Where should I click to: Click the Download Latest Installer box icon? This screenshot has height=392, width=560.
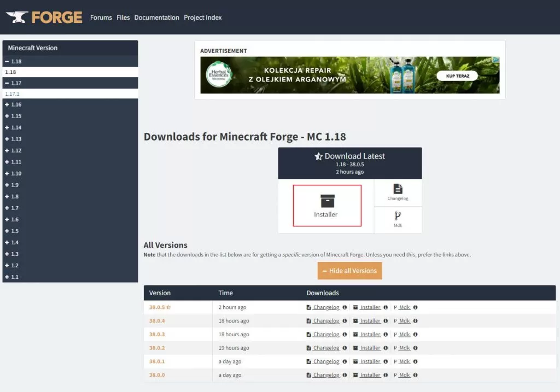click(327, 201)
